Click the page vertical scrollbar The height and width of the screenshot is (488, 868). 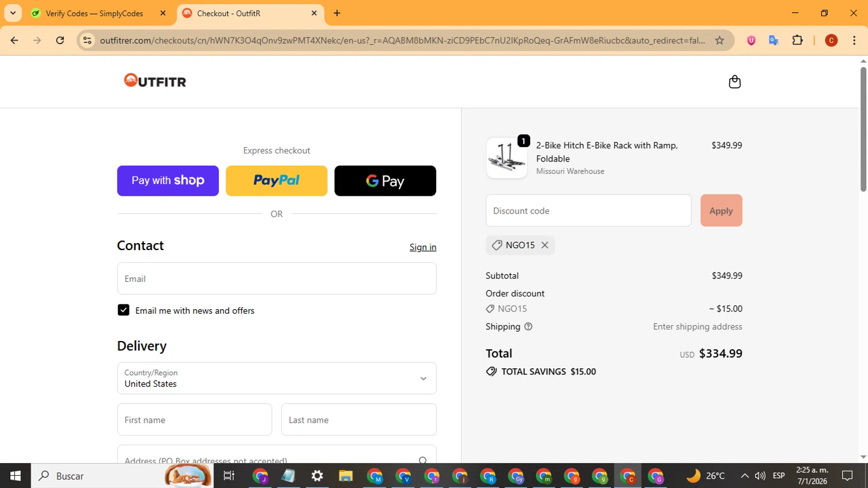pyautogui.click(x=863, y=129)
